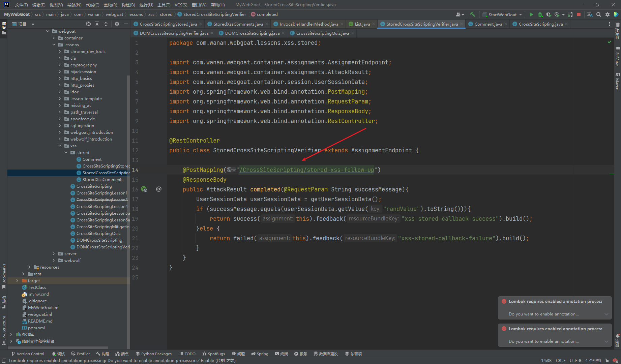Expand the sql_injection folder
Viewport: 621px width, 364px height.
point(60,125)
